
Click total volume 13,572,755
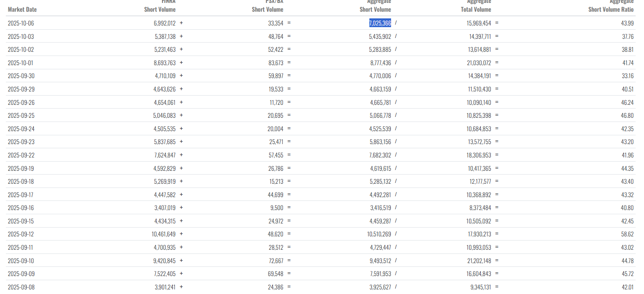(480, 142)
